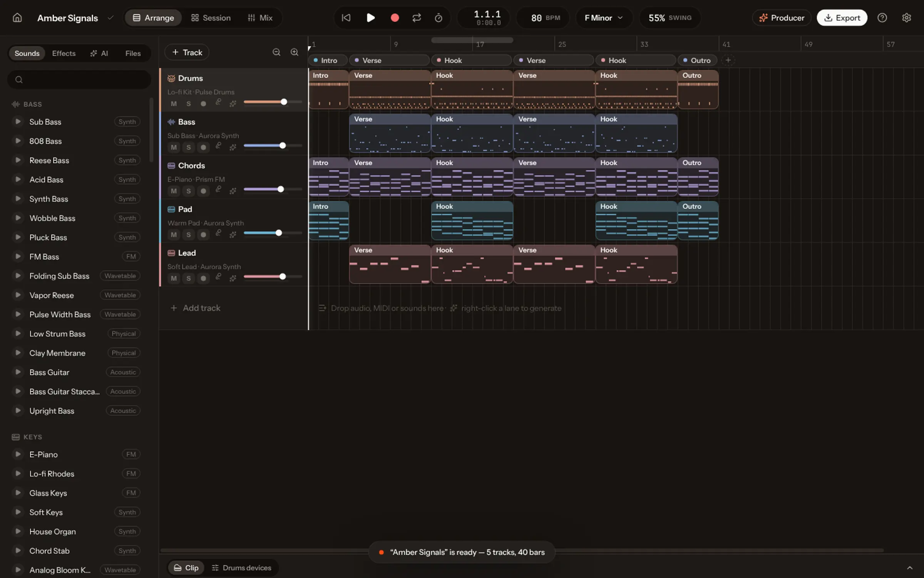This screenshot has width=924, height=578.
Task: Preview the E-Piano sound
Action: [18, 454]
